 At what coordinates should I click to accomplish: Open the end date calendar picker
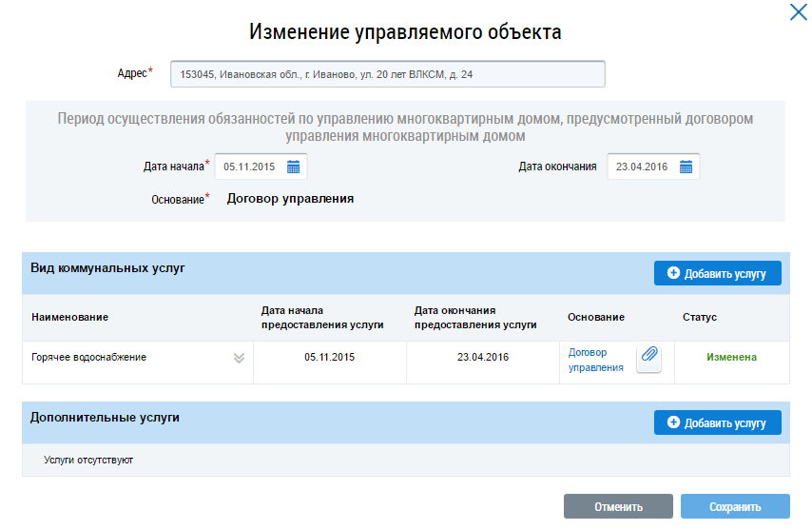click(686, 167)
